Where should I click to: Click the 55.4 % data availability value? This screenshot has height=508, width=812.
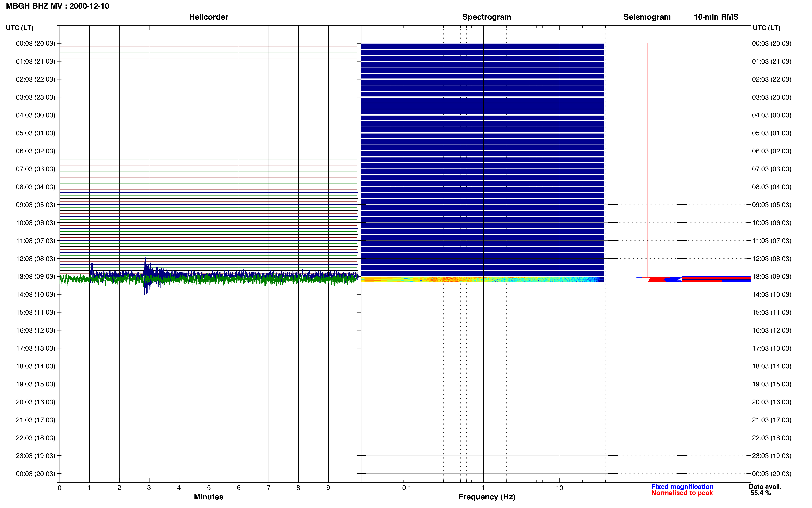(x=761, y=493)
